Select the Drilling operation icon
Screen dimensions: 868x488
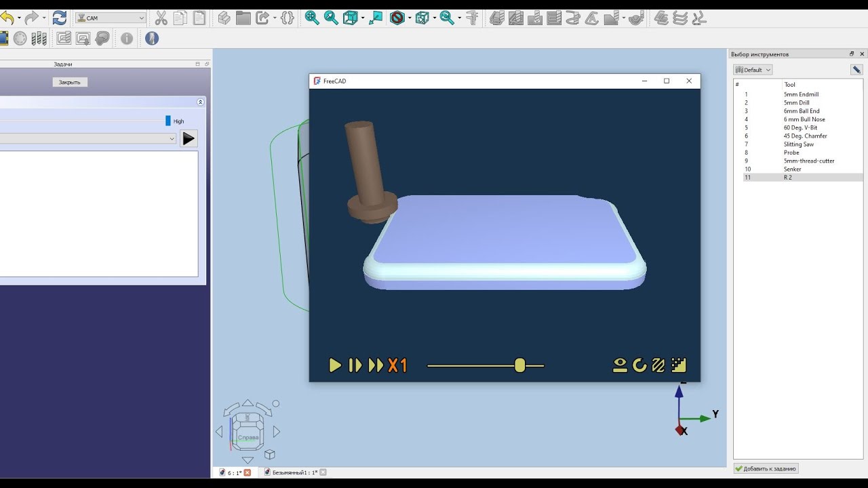point(535,18)
